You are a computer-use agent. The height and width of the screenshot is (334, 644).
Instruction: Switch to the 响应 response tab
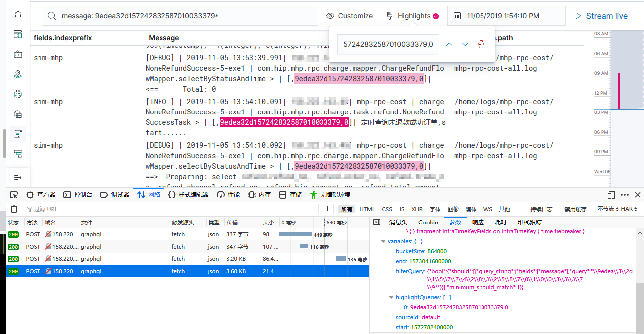point(478,222)
